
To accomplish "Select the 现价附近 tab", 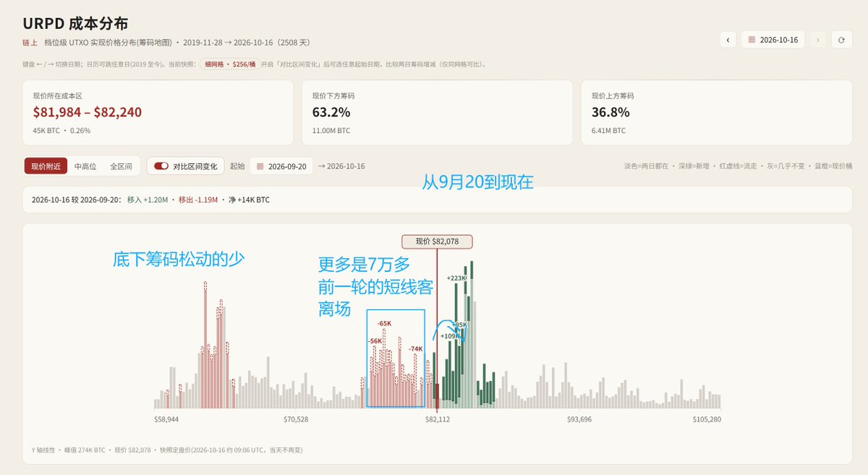I will coord(46,166).
